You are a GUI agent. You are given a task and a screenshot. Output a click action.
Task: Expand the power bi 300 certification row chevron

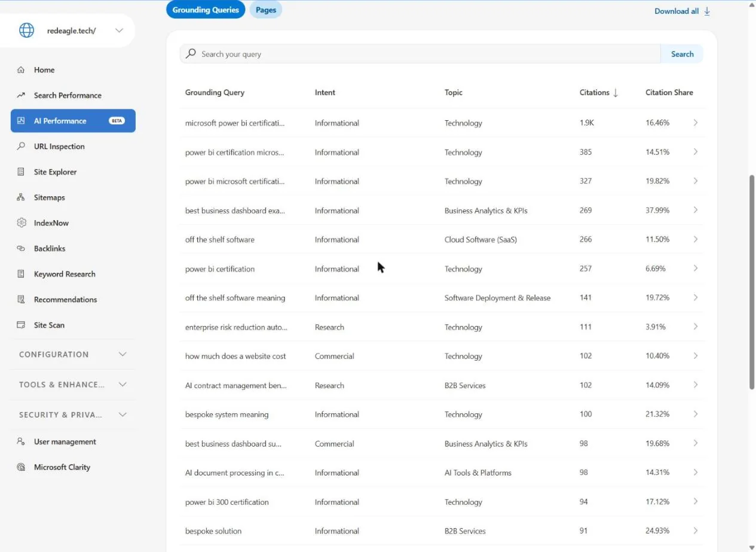click(696, 502)
